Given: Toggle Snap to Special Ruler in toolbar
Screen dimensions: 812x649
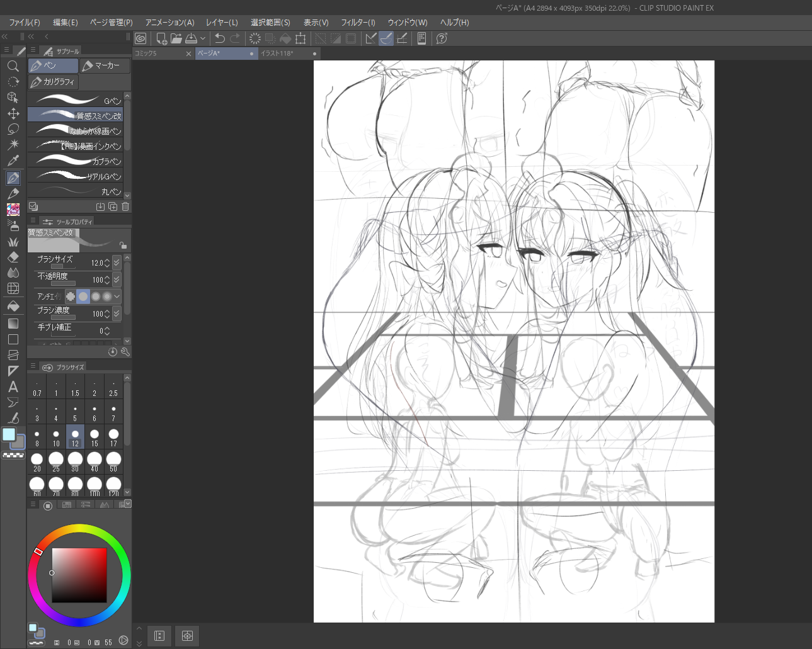Looking at the screenshot, I should point(386,38).
